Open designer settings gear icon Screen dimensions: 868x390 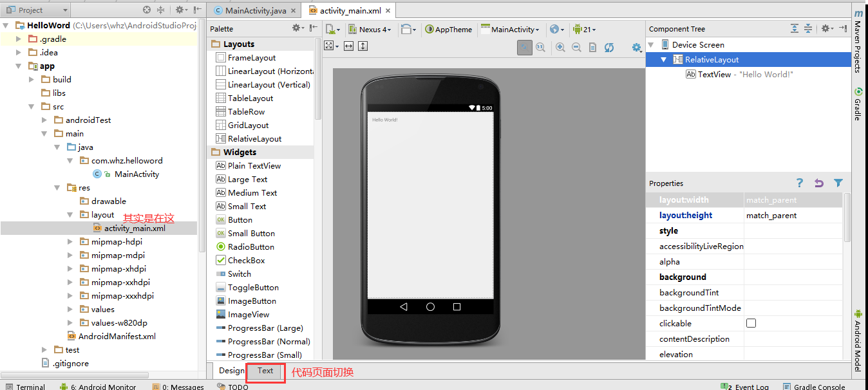tap(637, 47)
